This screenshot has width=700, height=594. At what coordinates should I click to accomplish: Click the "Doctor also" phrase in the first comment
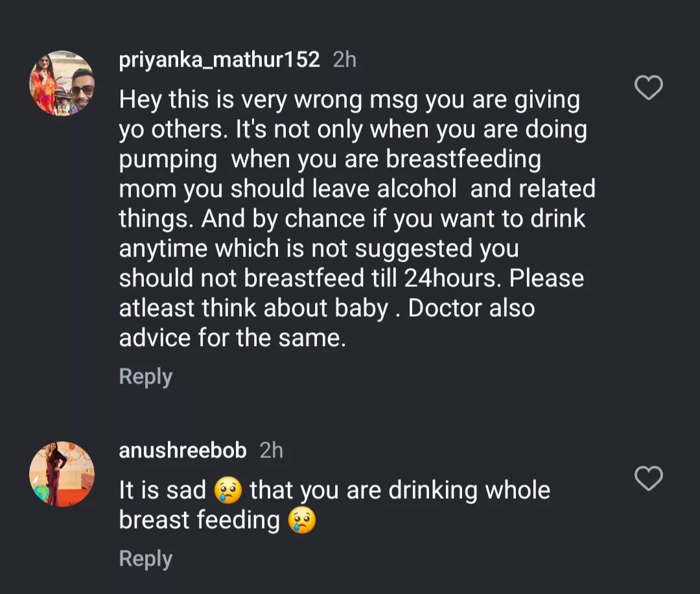coord(471,308)
